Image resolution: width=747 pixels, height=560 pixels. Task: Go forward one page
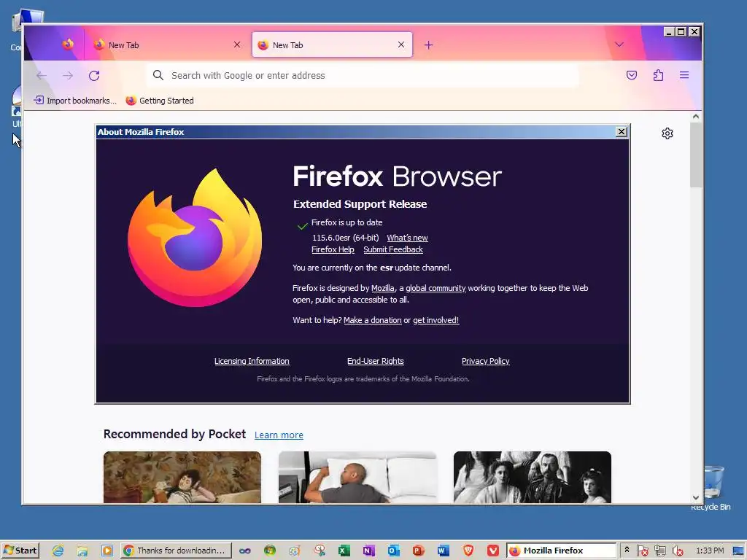click(68, 75)
